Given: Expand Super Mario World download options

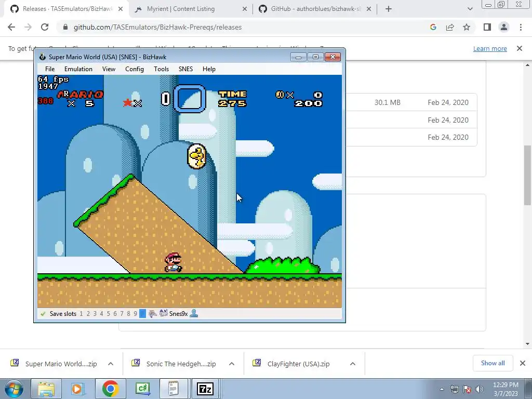Looking at the screenshot, I should tap(111, 364).
